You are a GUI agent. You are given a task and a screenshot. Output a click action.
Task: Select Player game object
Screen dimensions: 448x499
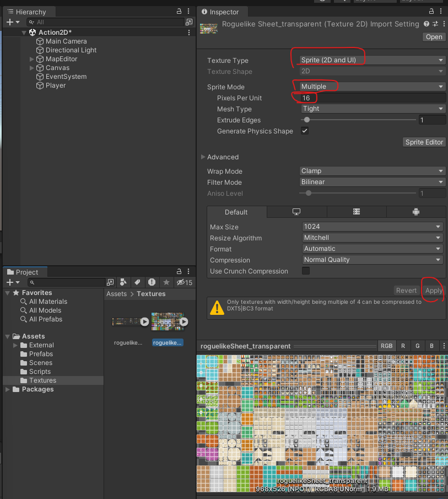(x=56, y=85)
